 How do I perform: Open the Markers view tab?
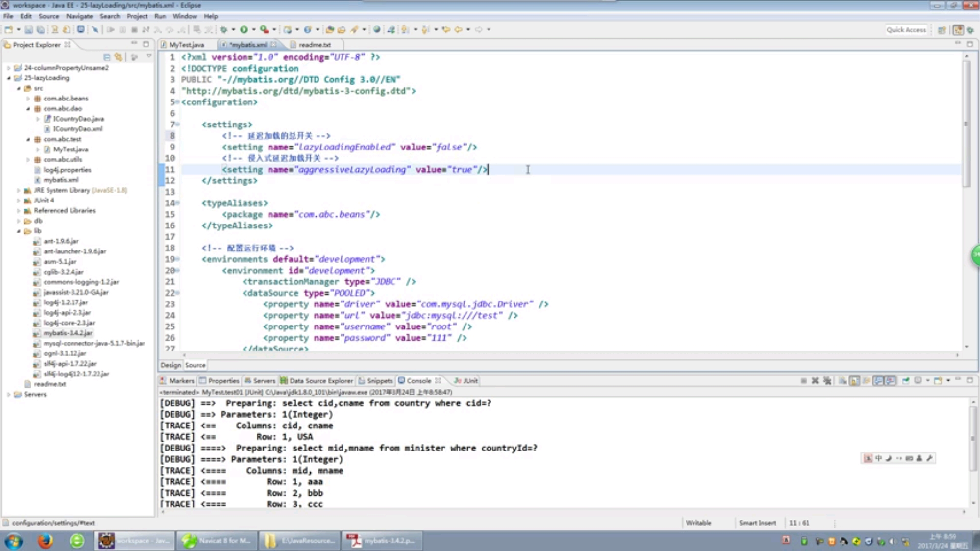click(x=177, y=381)
